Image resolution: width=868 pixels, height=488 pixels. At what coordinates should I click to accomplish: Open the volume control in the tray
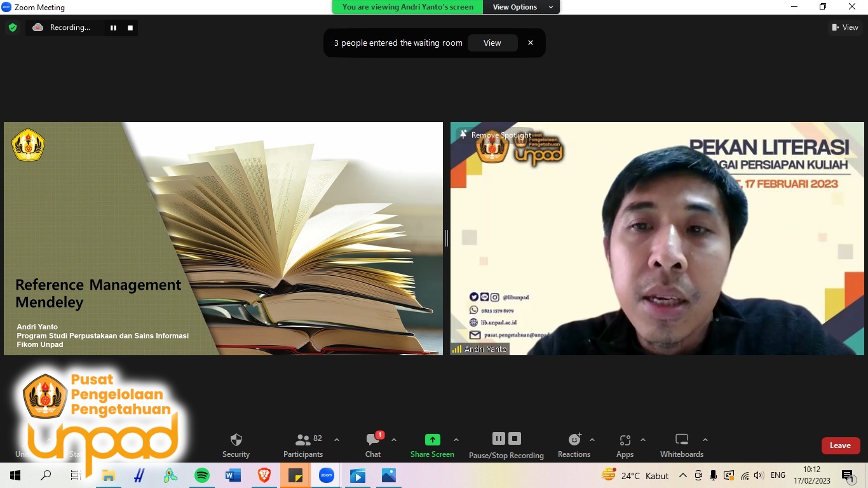coord(759,475)
